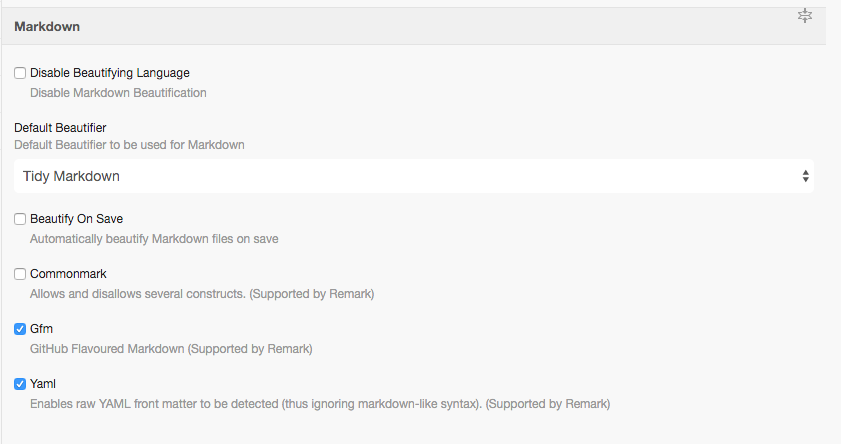Collapse the Markdown section using the fold icon
This screenshot has width=841, height=444.
click(805, 16)
